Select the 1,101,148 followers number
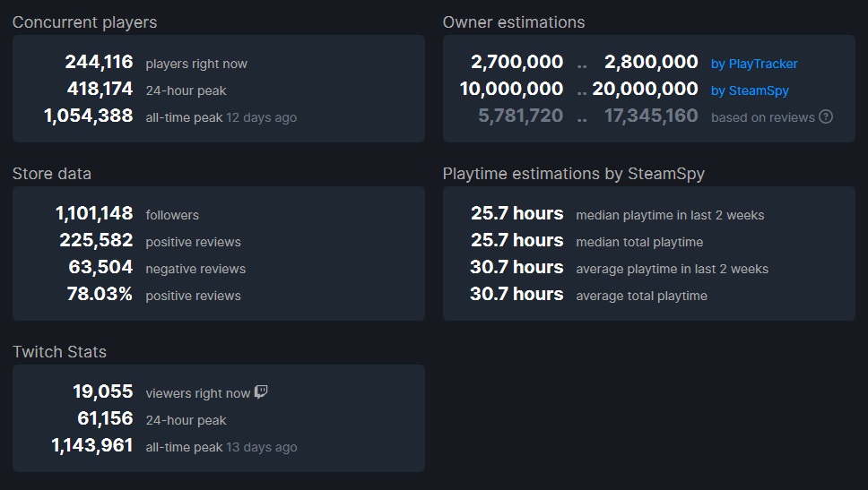 click(94, 214)
